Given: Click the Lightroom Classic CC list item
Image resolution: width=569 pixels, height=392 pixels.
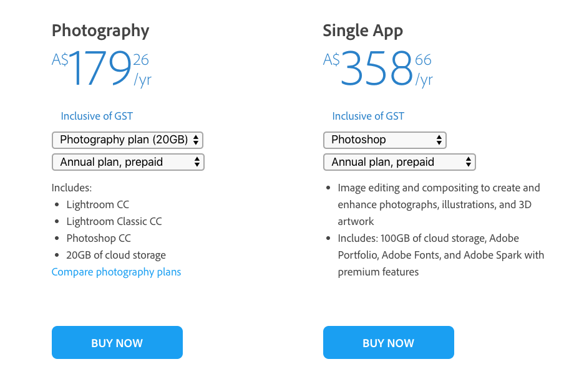Looking at the screenshot, I should tap(114, 222).
